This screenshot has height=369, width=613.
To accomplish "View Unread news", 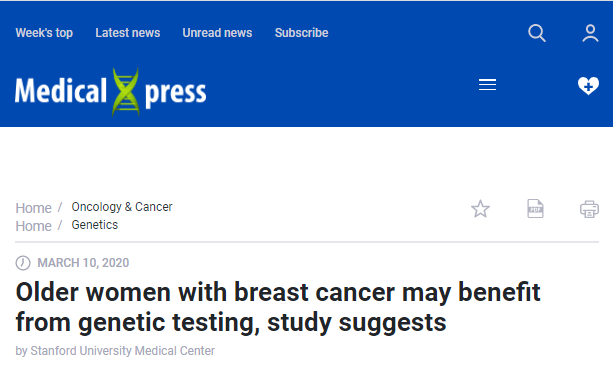I will (217, 33).
